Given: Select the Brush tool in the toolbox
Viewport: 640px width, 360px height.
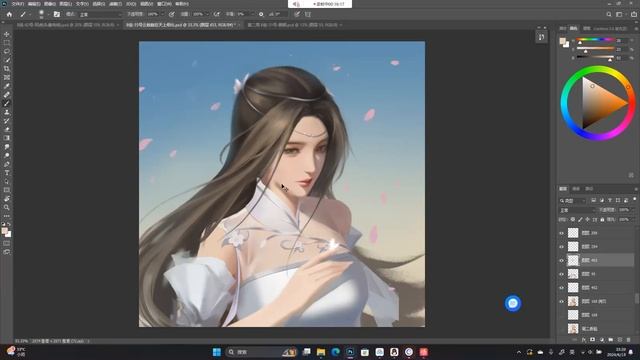Looking at the screenshot, I should 7,103.
